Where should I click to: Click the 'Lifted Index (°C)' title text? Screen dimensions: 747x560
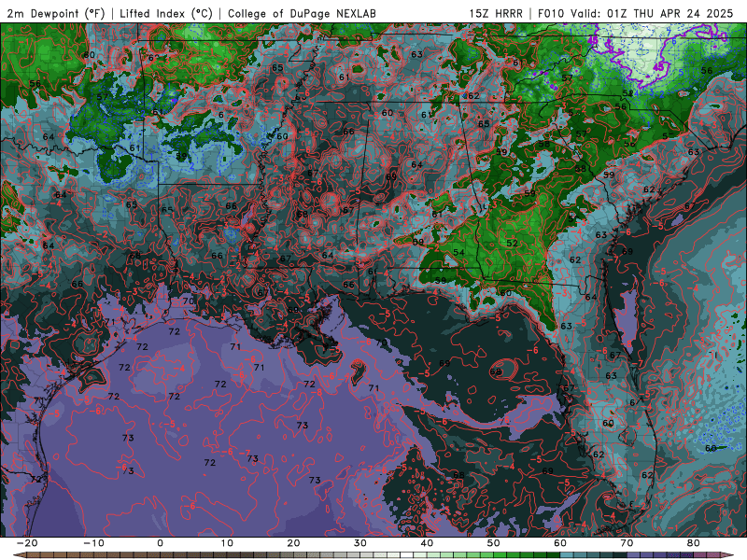pyautogui.click(x=166, y=13)
